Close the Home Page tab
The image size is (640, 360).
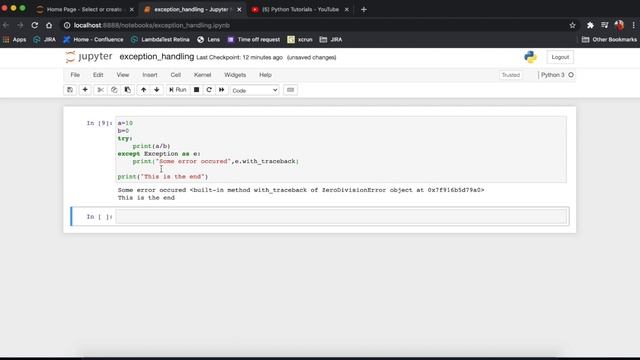[x=131, y=9]
